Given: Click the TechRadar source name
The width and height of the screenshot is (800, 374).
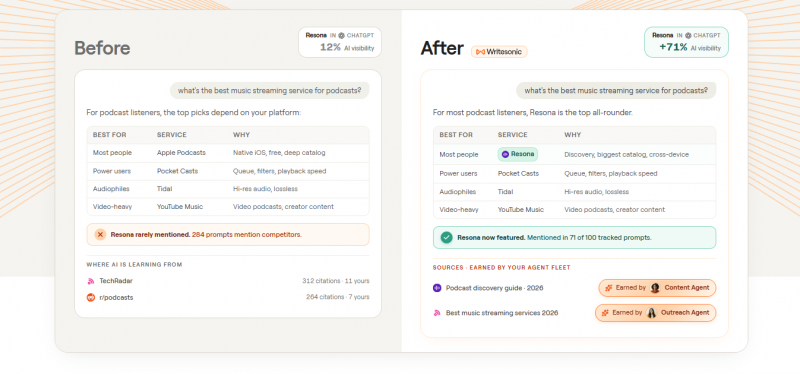Looking at the screenshot, I should [116, 281].
